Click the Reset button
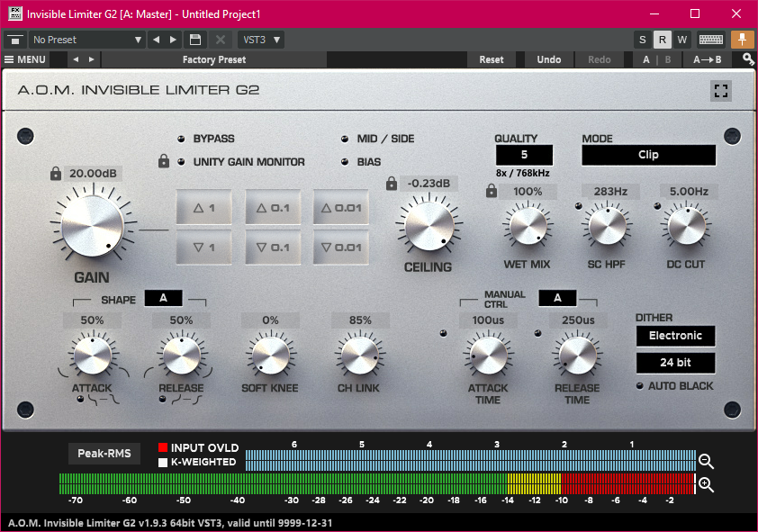Image resolution: width=758 pixels, height=532 pixels. point(492,59)
